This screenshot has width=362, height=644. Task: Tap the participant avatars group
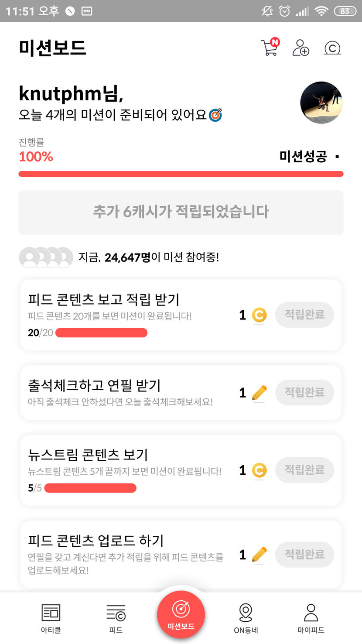click(46, 257)
